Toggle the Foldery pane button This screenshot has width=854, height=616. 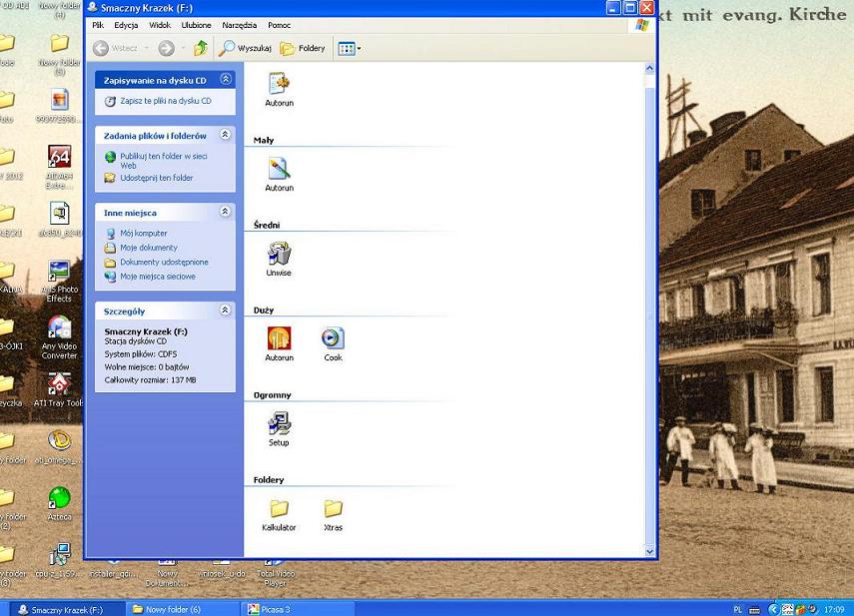point(303,48)
